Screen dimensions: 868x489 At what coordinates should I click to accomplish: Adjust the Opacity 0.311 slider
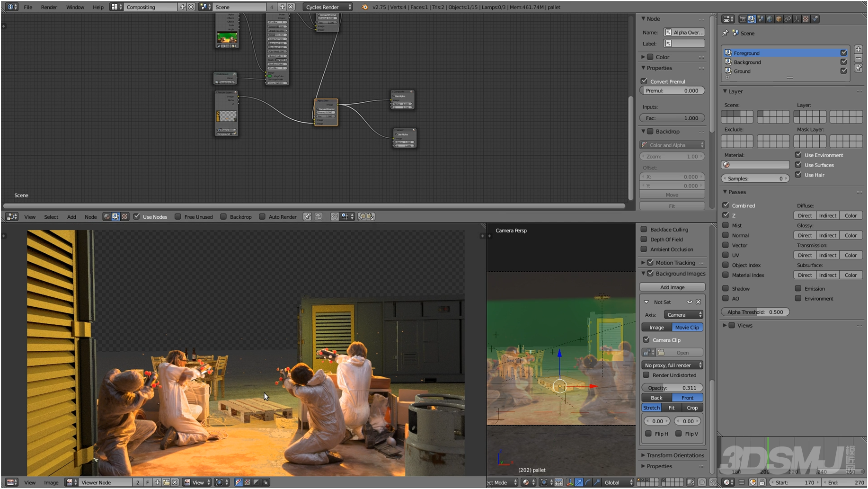pyautogui.click(x=672, y=388)
